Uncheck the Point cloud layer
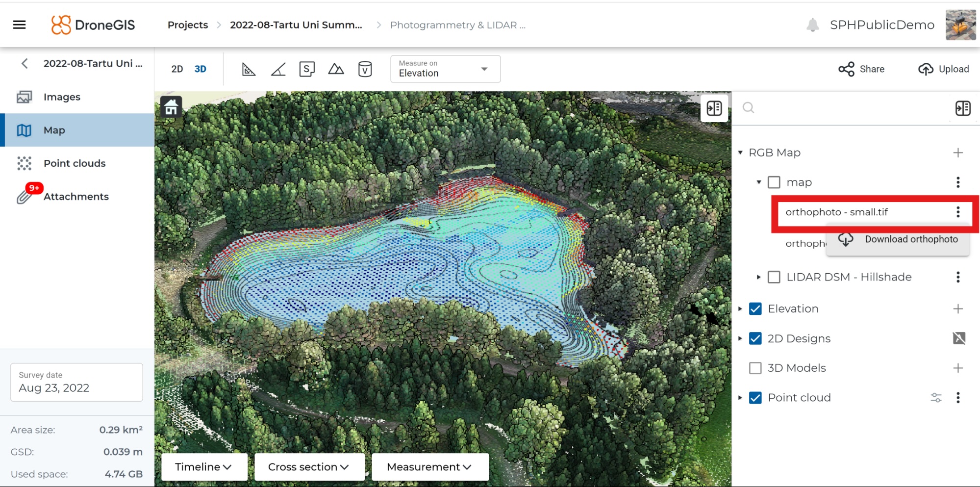 point(755,397)
